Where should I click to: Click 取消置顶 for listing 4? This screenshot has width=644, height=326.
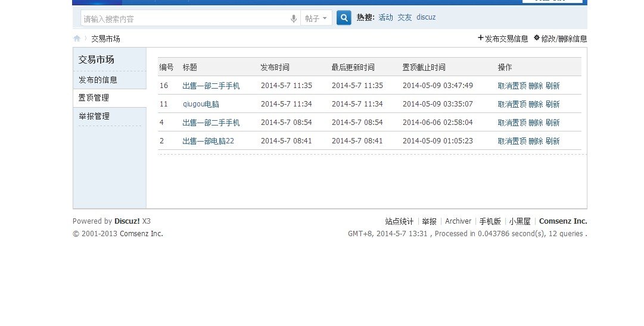click(x=512, y=123)
